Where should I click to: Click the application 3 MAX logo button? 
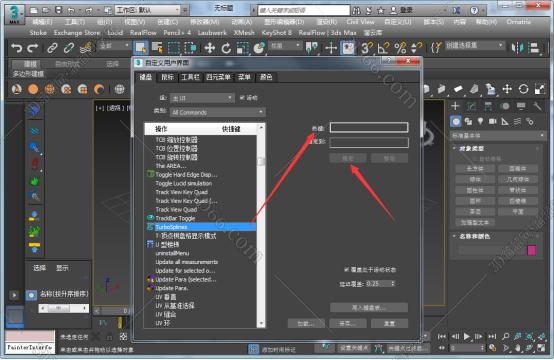coord(14,14)
